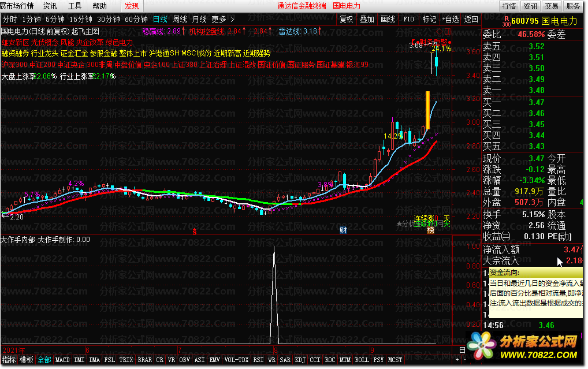Switch to the ROC indicator
The image size is (588, 369).
click(x=330, y=360)
